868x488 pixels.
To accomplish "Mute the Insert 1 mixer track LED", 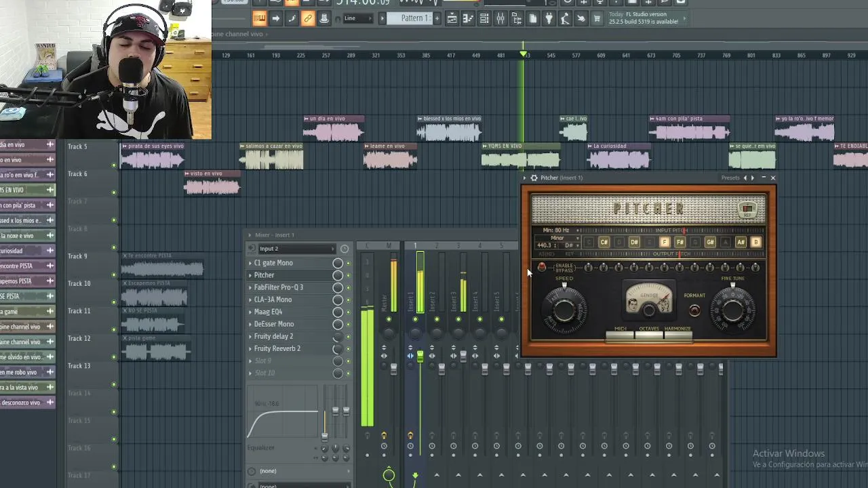I will click(x=415, y=319).
